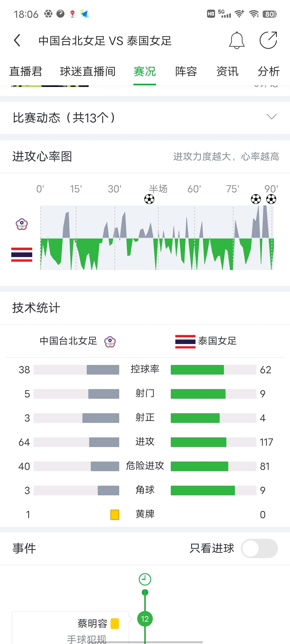Open the 球迷直播间 tab
The height and width of the screenshot is (644, 290).
tap(88, 71)
